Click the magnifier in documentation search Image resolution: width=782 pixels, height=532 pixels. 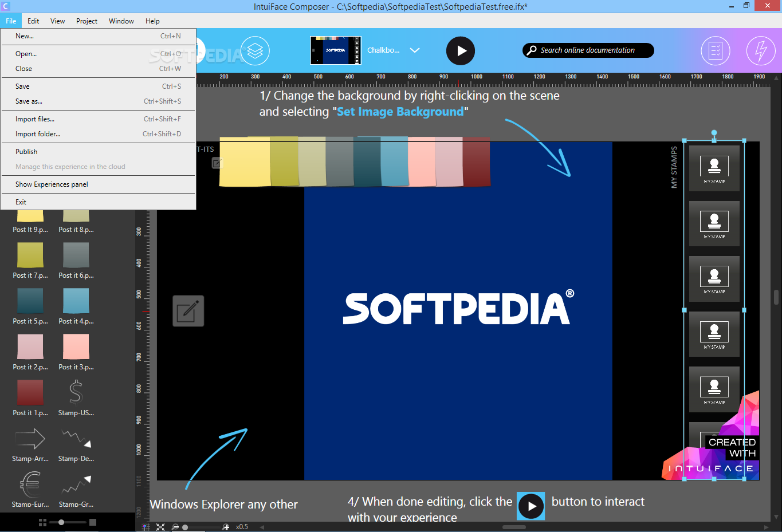532,50
